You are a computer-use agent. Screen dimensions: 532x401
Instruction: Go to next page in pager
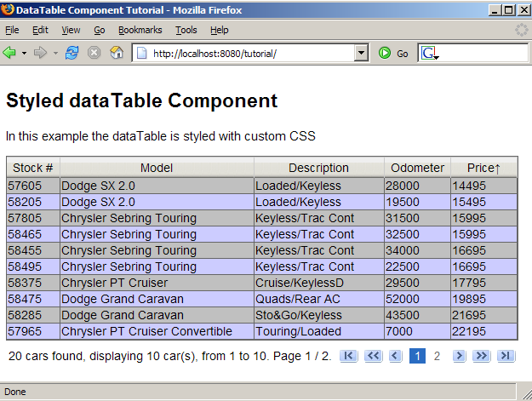point(460,356)
